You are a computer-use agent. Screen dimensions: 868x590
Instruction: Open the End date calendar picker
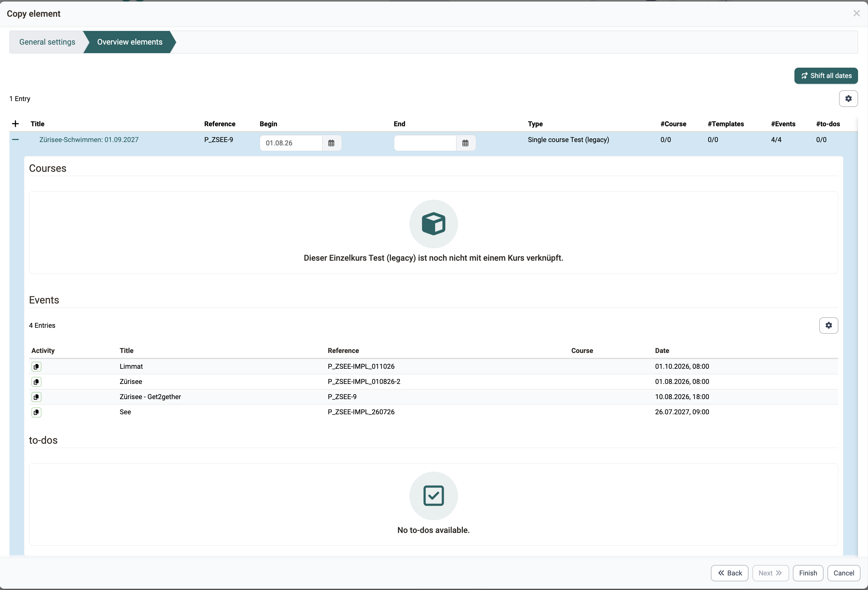click(x=465, y=143)
